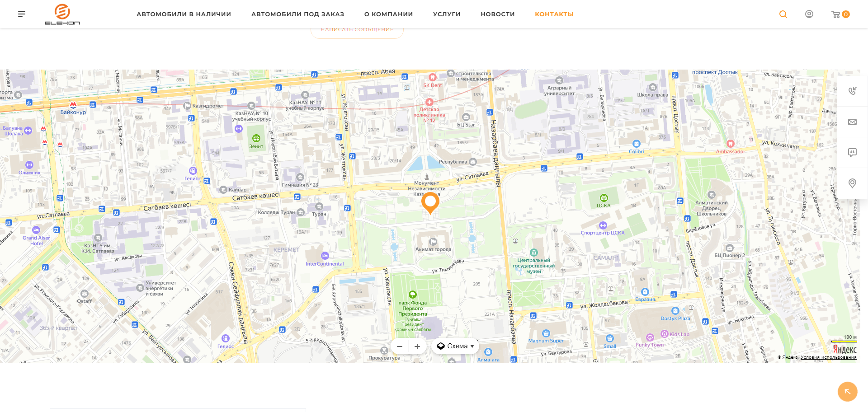Click the Qstaff marker
Image resolution: width=868 pixels, height=412 pixels.
[85, 294]
